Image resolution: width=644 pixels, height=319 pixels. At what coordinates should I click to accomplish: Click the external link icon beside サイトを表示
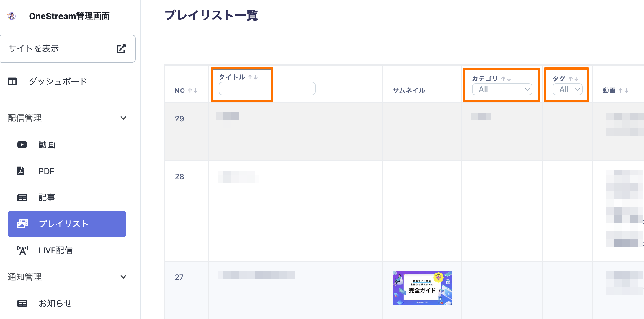121,49
